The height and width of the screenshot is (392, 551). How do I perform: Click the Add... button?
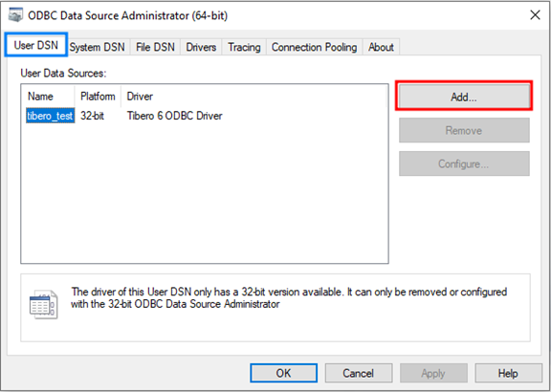(464, 97)
